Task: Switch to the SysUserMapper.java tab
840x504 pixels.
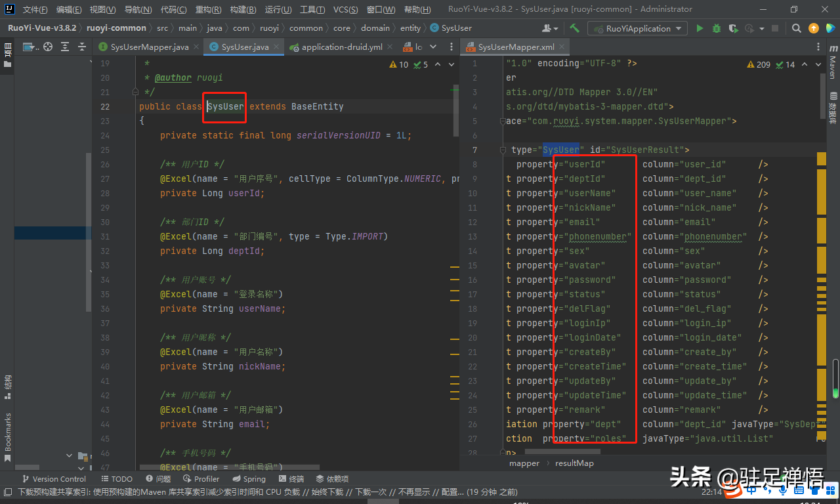Action: [x=150, y=47]
